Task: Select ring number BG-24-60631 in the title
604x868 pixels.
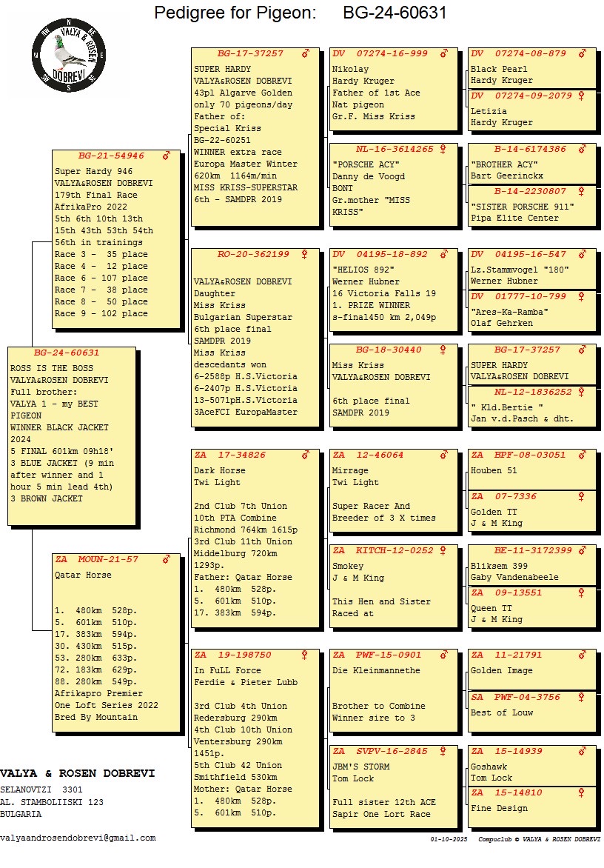Action: (x=395, y=13)
